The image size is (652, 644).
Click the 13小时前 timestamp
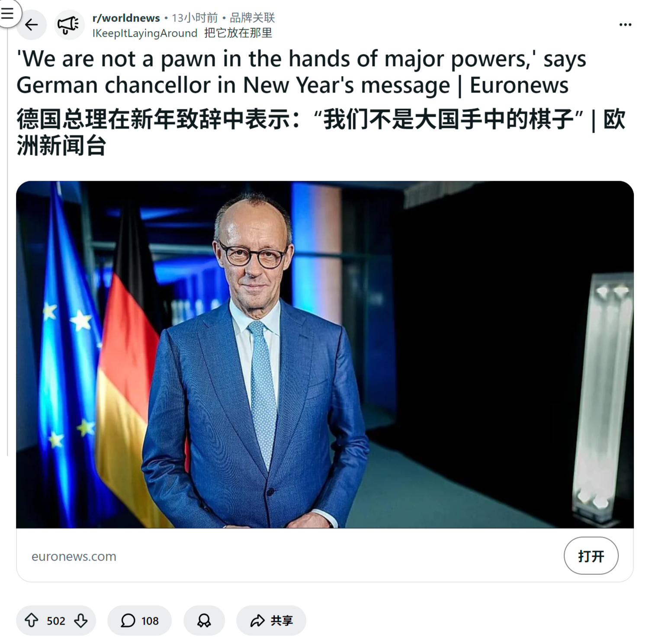[195, 18]
